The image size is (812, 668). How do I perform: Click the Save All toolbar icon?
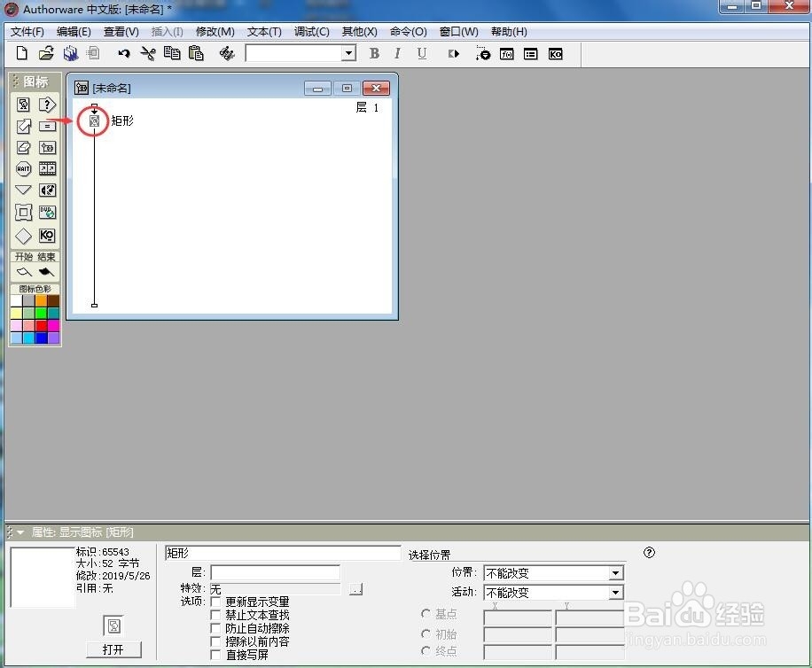[70, 53]
